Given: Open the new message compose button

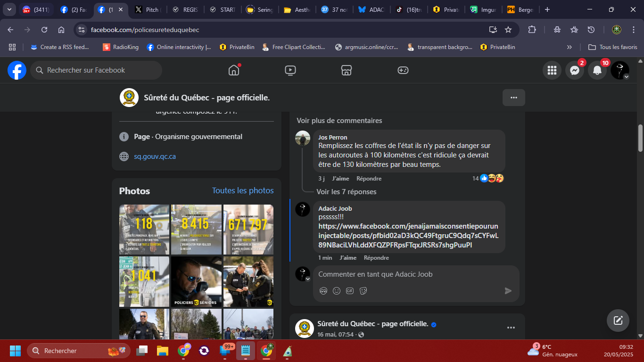Looking at the screenshot, I should tap(618, 321).
